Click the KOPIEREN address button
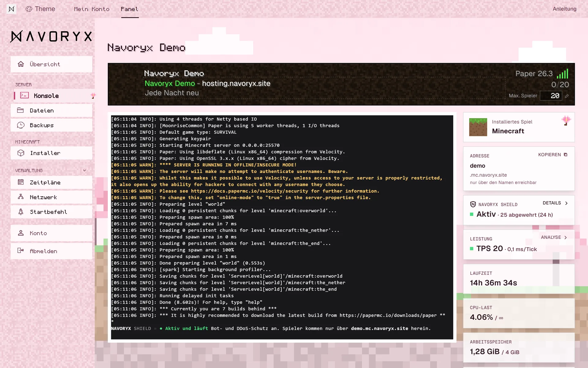This screenshot has height=368, width=588. 553,155
